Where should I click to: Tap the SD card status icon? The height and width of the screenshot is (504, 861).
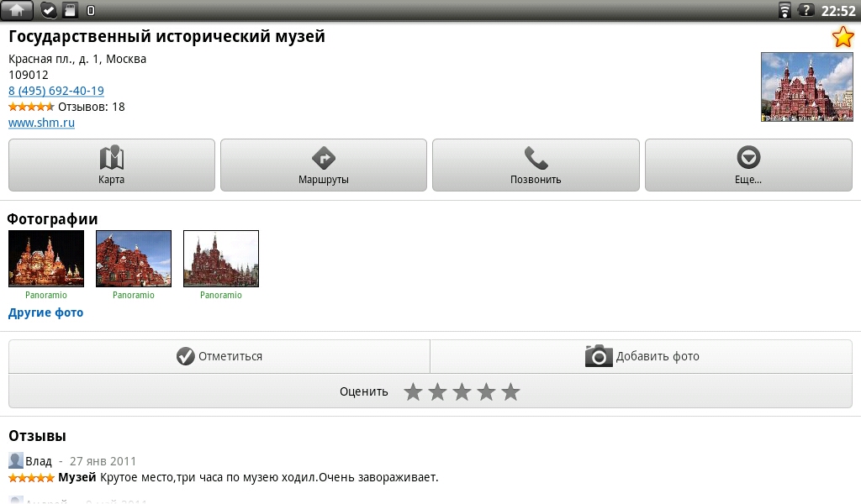71,10
